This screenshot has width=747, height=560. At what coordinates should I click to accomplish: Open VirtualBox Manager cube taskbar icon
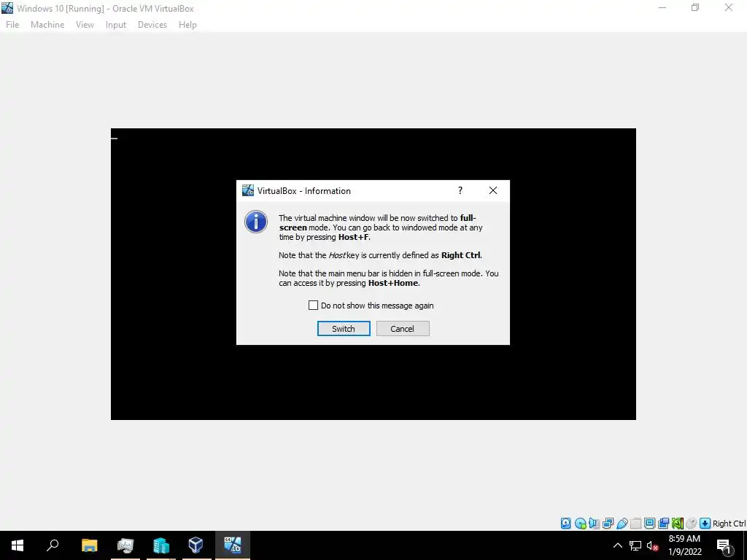point(196,545)
